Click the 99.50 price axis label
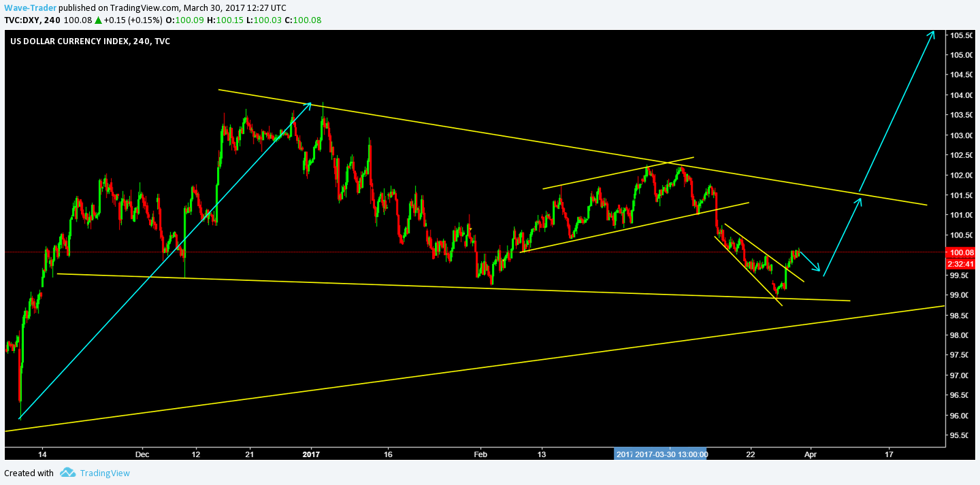This screenshot has height=485, width=980. (960, 275)
